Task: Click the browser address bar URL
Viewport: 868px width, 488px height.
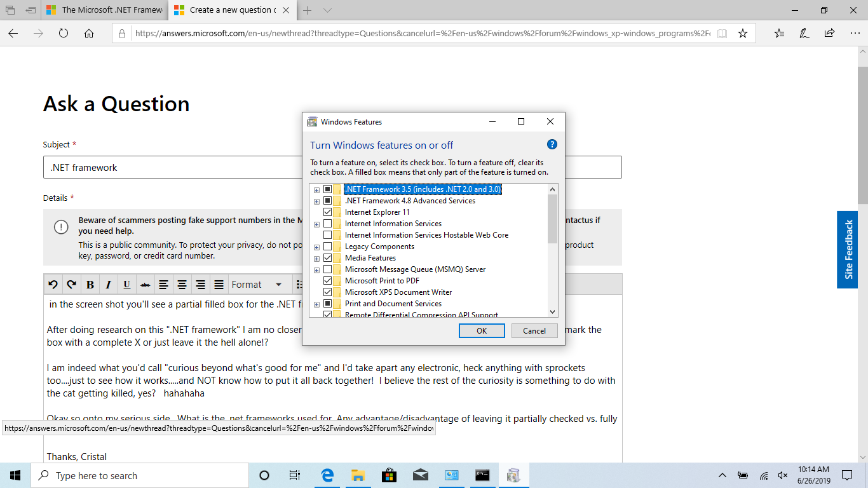Action: (x=422, y=33)
